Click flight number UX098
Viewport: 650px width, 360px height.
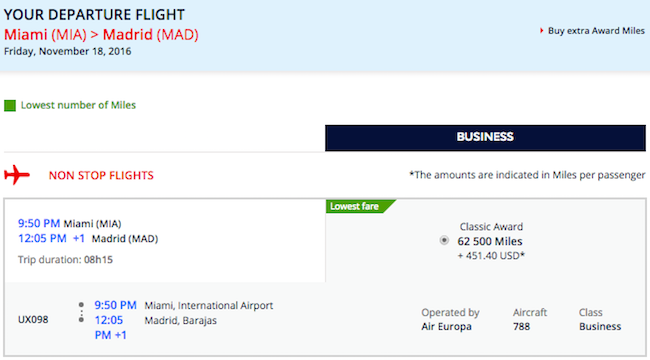pos(33,320)
